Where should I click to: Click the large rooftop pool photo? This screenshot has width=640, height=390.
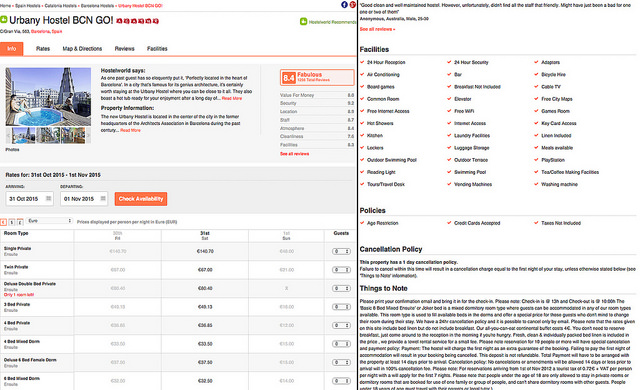[48, 97]
